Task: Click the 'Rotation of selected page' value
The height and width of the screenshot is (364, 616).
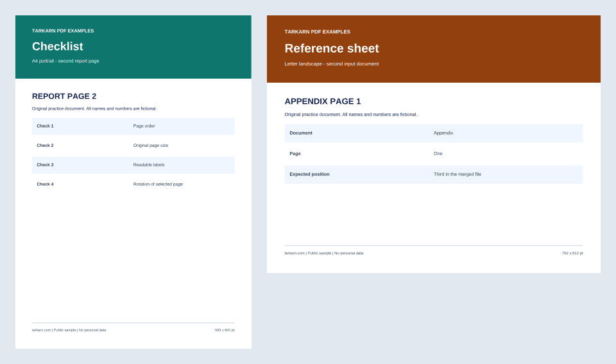Action: [x=158, y=184]
